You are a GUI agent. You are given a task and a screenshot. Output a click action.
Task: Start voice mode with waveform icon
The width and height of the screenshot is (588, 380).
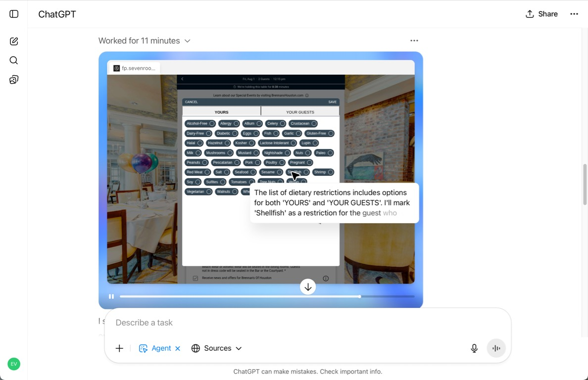pos(496,348)
